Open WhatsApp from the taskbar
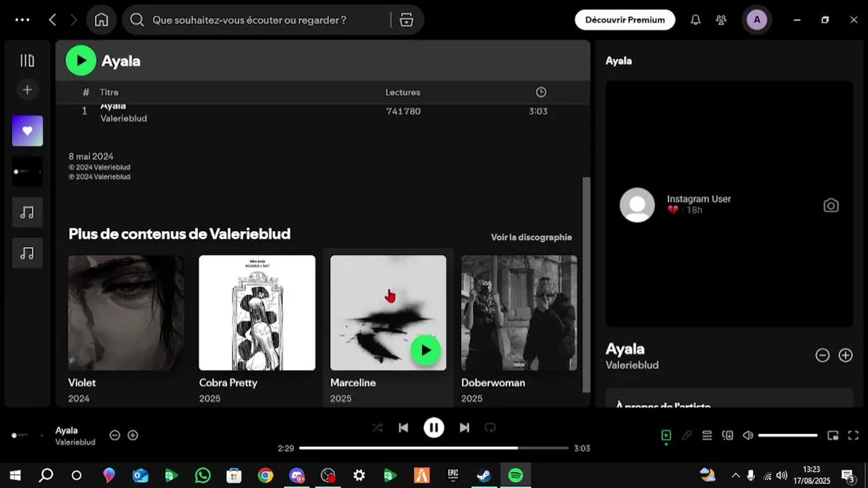This screenshot has width=868, height=488. coord(203,475)
